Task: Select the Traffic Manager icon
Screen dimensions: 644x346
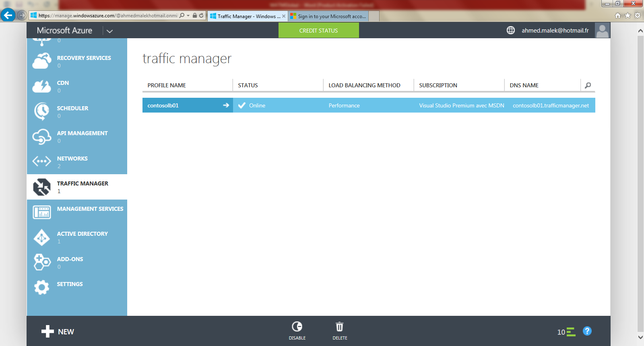Action: (42, 187)
